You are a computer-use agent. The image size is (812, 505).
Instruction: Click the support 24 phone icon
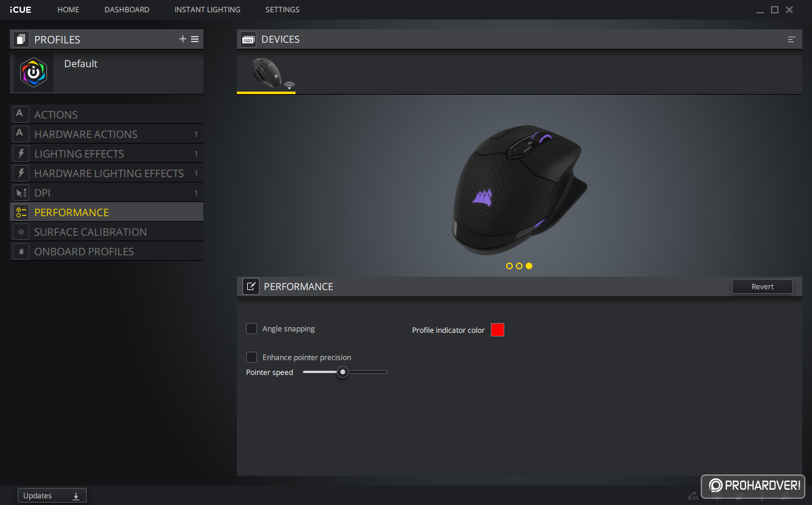pyautogui.click(x=694, y=496)
